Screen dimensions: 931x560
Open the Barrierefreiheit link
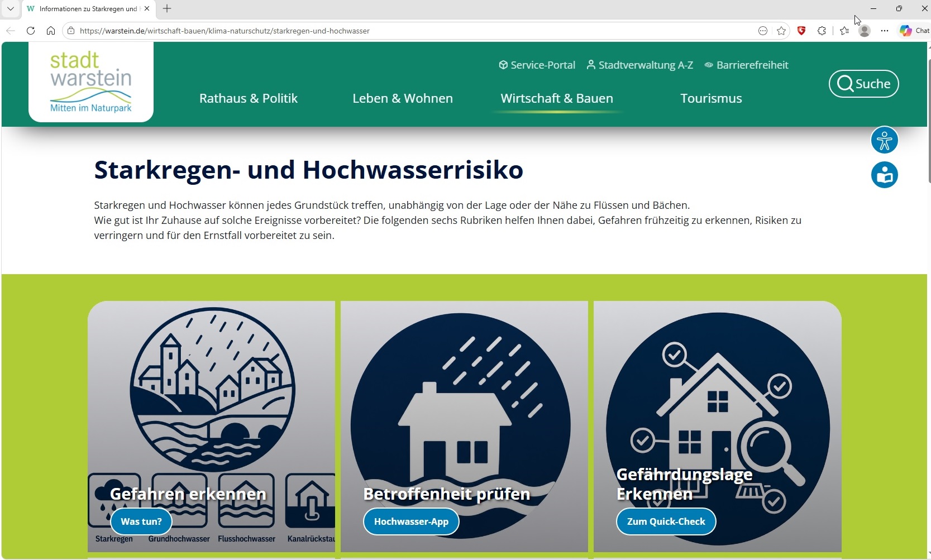click(x=746, y=65)
